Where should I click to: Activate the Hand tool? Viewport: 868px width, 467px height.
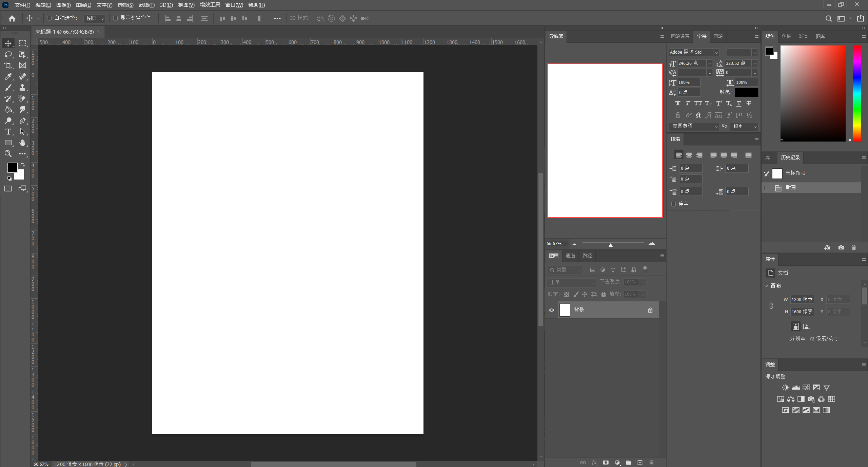click(22, 143)
